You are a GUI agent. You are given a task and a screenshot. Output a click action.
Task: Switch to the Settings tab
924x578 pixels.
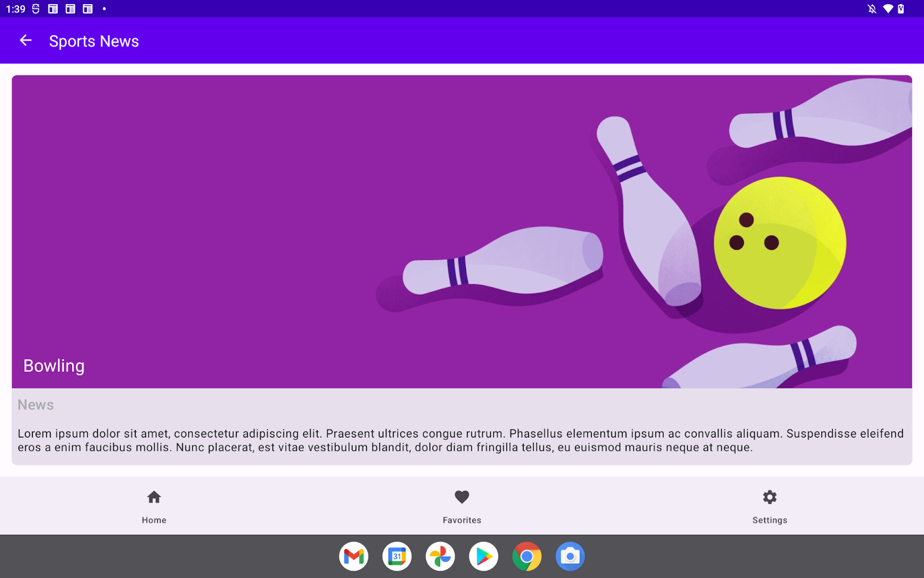pos(769,506)
